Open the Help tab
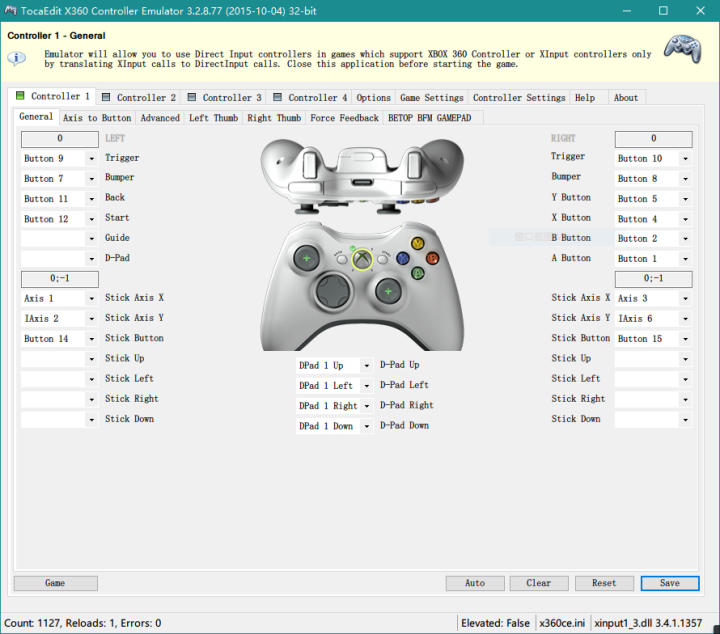720x634 pixels. point(585,97)
